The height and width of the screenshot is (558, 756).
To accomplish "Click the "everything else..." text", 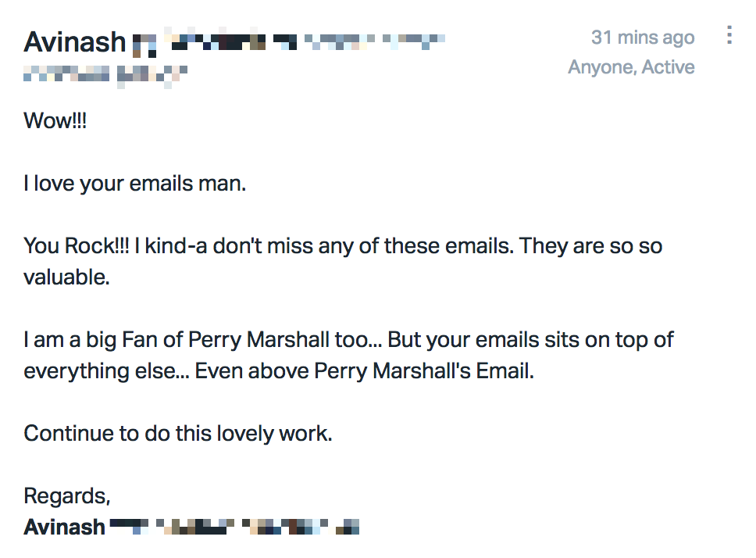I will pyautogui.click(x=106, y=371).
